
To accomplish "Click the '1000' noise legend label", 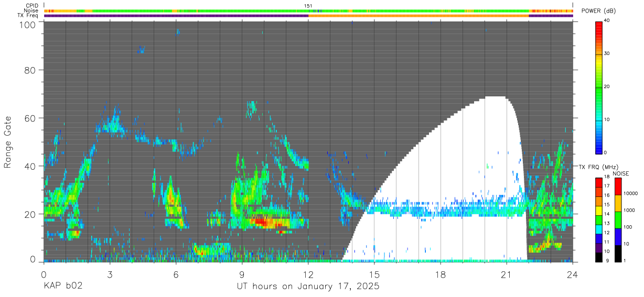I will pos(629,211).
